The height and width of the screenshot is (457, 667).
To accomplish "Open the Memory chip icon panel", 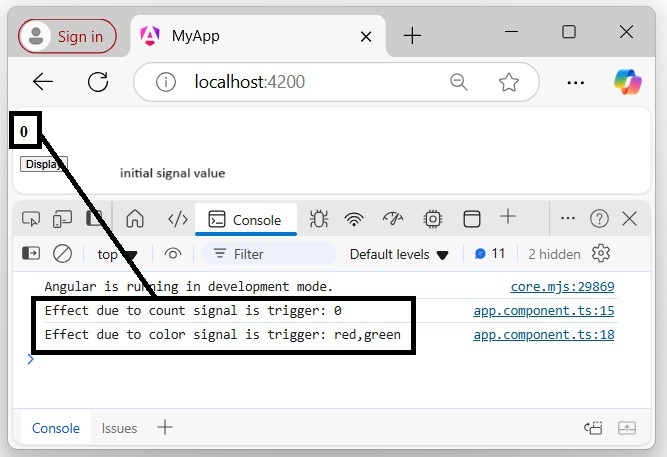I will coord(432,219).
